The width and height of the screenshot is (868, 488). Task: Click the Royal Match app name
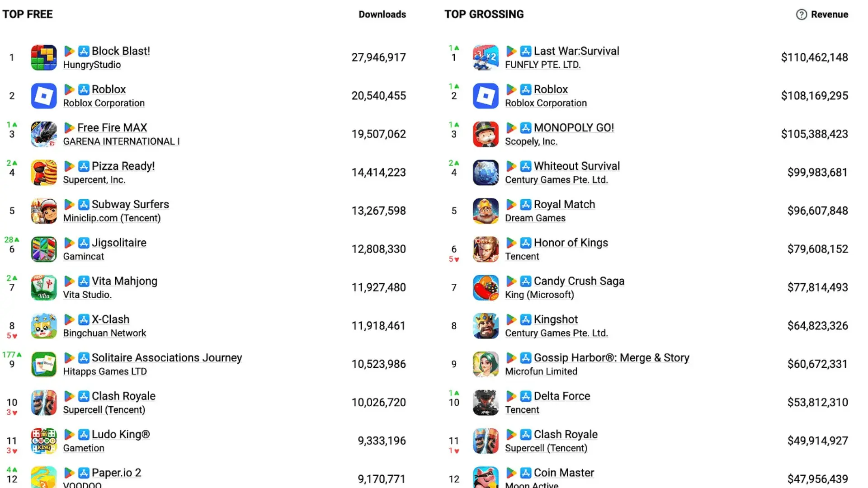point(564,204)
